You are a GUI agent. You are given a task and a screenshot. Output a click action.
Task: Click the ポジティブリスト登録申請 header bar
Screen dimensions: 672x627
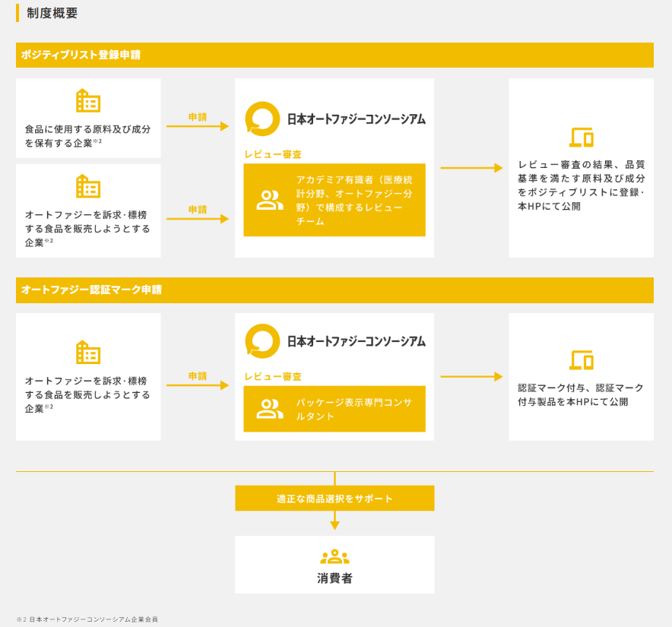pyautogui.click(x=334, y=55)
